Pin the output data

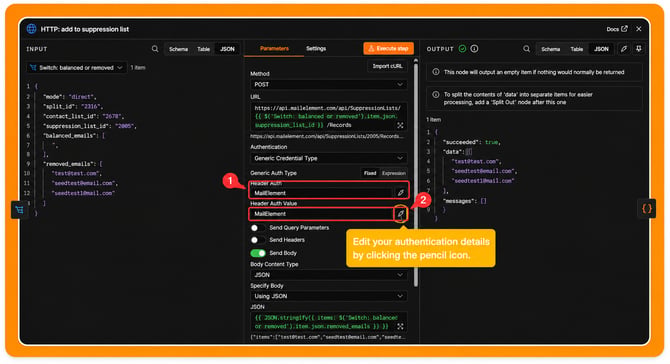(x=638, y=49)
